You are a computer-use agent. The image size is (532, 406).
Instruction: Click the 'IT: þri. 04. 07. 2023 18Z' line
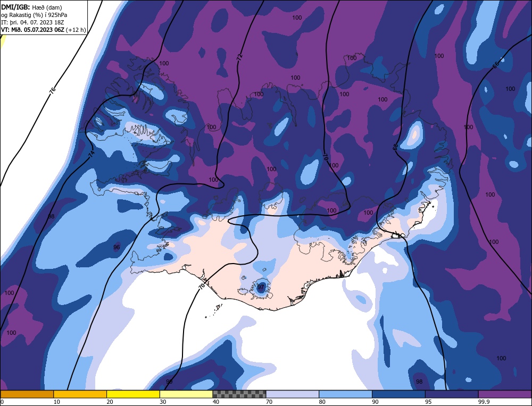point(32,22)
